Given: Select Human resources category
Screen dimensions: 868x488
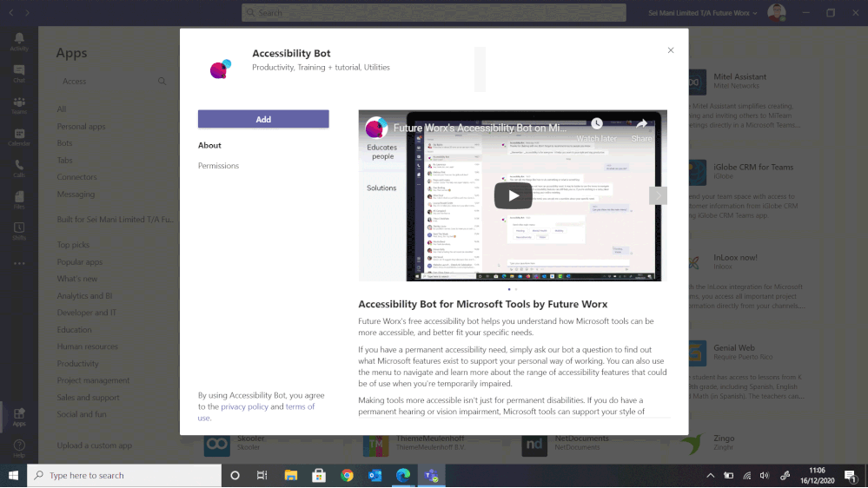Looking at the screenshot, I should [x=88, y=346].
